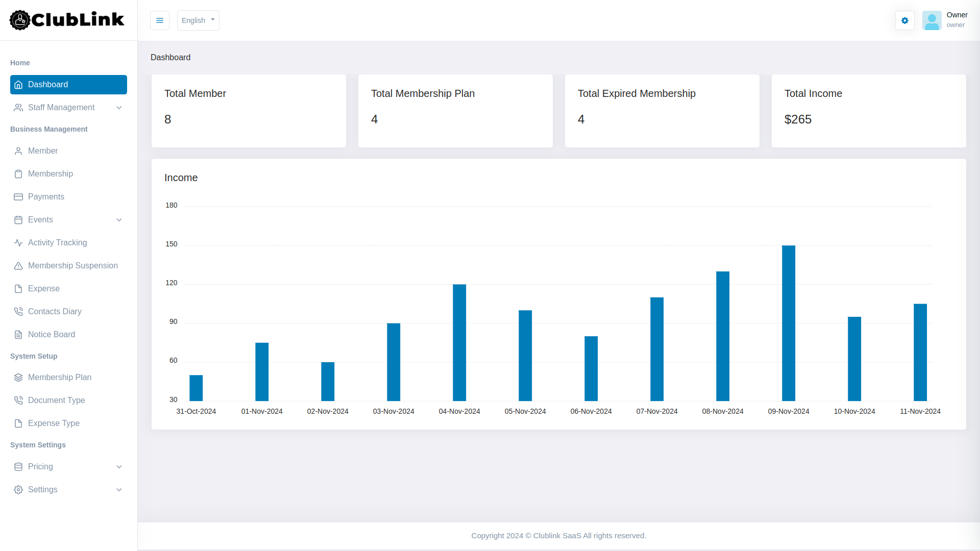Click the Notice Board document icon
This screenshot has width=980, height=551.
[18, 334]
